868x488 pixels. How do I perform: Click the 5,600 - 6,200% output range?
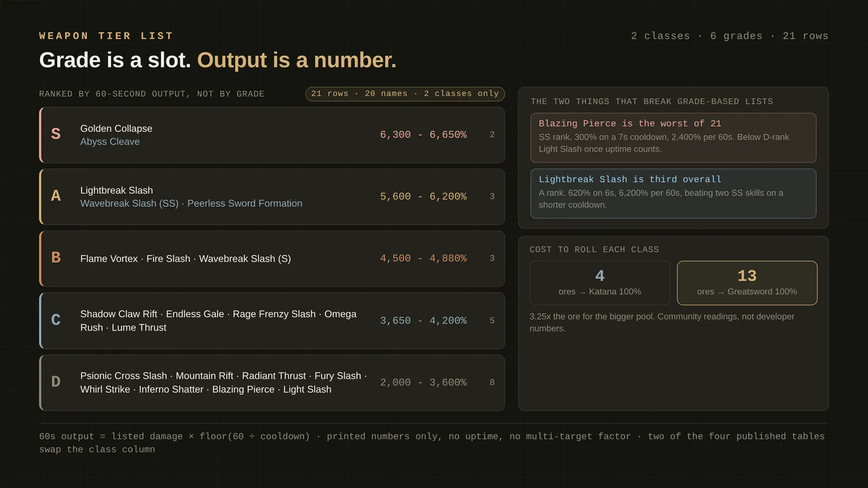(x=423, y=196)
